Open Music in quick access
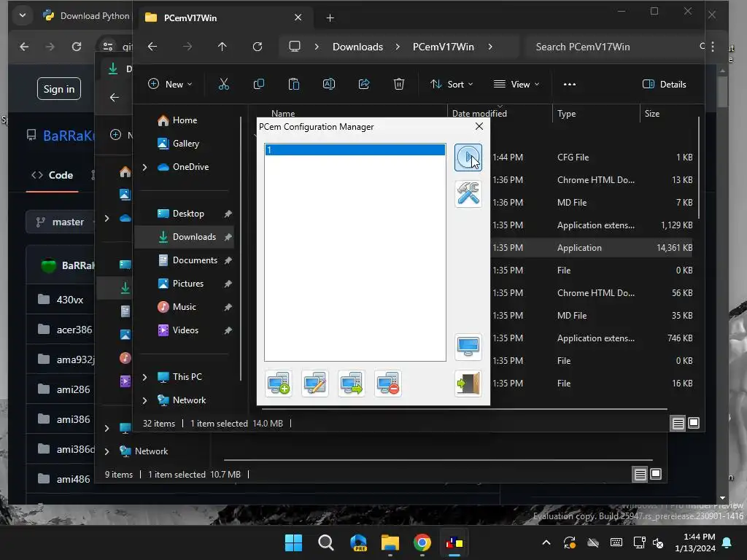Screen dimensions: 747x560 pyautogui.click(x=185, y=307)
